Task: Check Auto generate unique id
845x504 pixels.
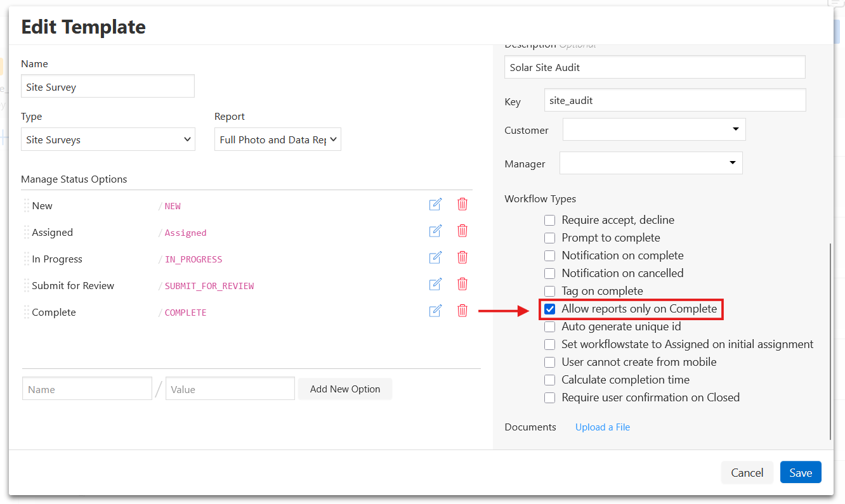Action: [550, 327]
